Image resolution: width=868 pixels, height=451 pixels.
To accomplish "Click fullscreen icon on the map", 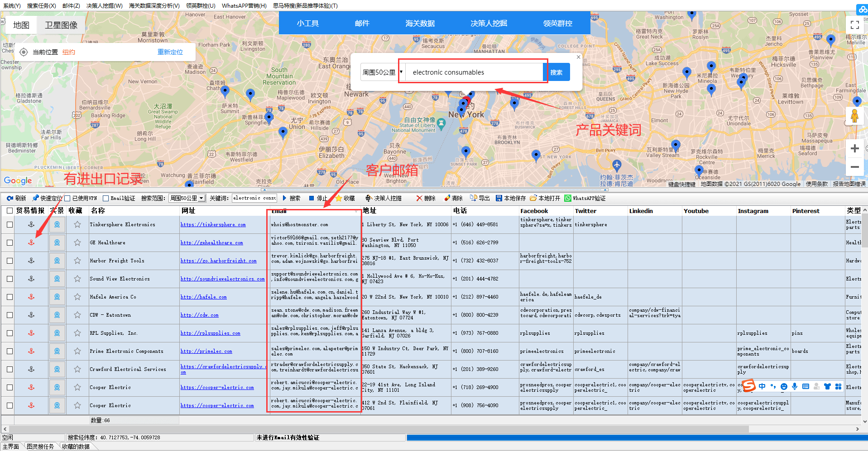I will [x=855, y=25].
